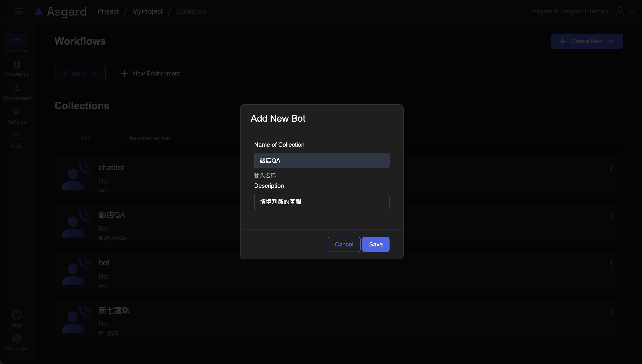Click MyProject breadcrumb link

click(147, 11)
